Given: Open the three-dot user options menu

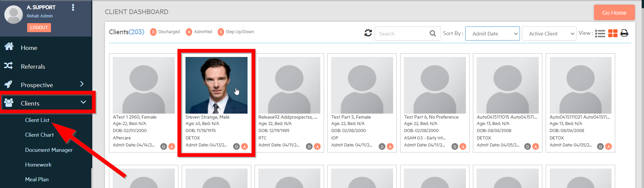Looking at the screenshot, I should [73, 7].
